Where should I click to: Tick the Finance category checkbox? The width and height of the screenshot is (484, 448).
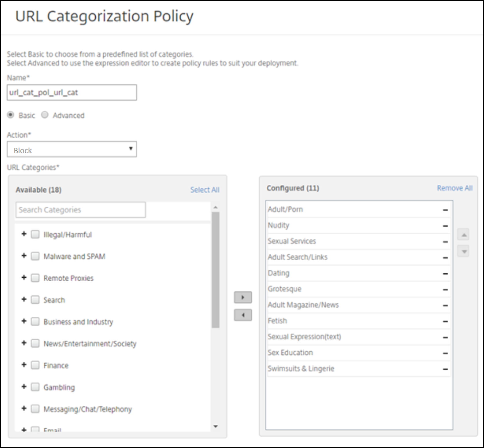click(35, 365)
